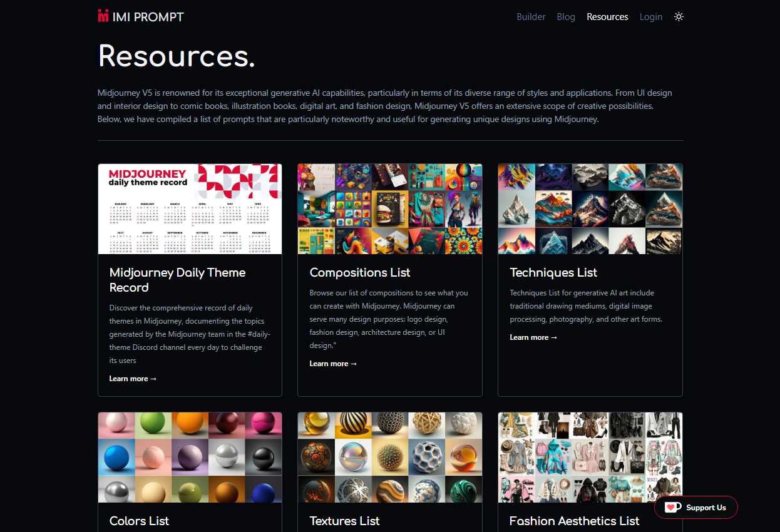Select Resources in the navigation bar
The image size is (780, 532).
[x=607, y=17]
